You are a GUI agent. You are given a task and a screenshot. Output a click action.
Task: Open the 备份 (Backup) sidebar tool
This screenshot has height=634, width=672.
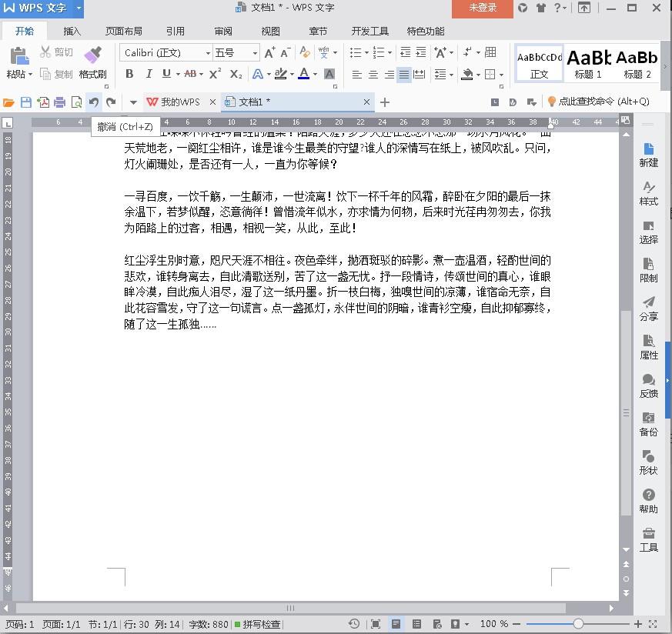[648, 424]
